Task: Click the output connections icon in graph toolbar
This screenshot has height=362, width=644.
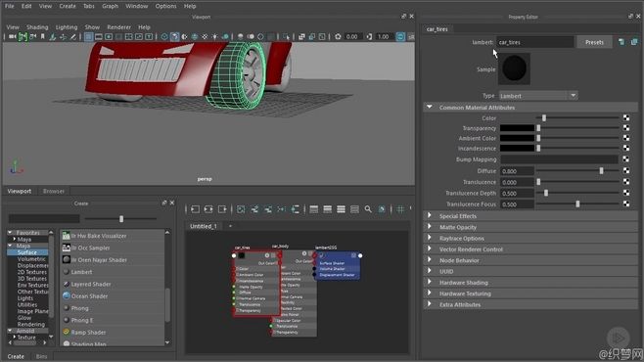Action: click(x=222, y=209)
